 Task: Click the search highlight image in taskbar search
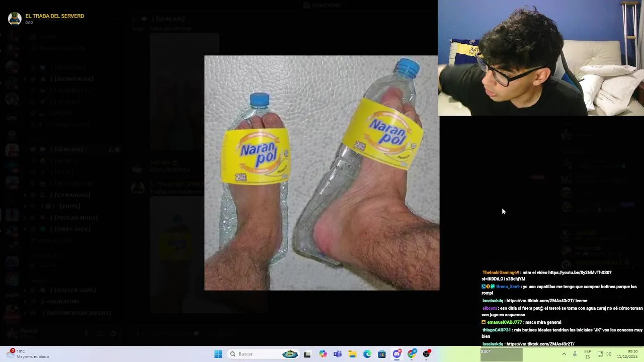(290, 354)
